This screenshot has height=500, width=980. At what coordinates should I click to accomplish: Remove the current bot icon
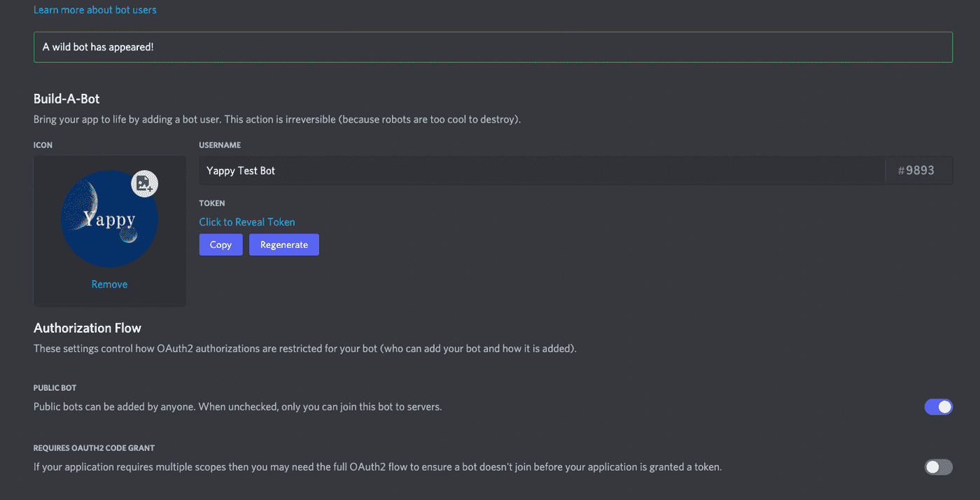109,284
